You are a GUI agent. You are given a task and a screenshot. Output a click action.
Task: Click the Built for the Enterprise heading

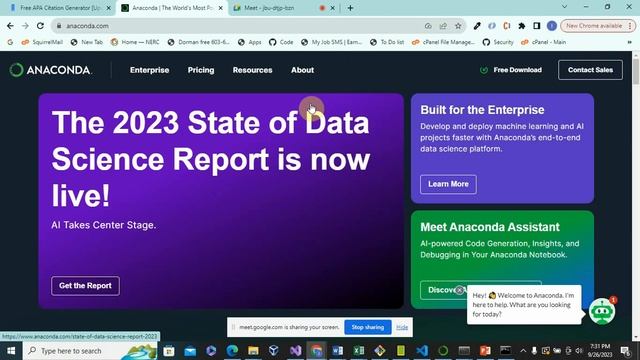pyautogui.click(x=482, y=110)
